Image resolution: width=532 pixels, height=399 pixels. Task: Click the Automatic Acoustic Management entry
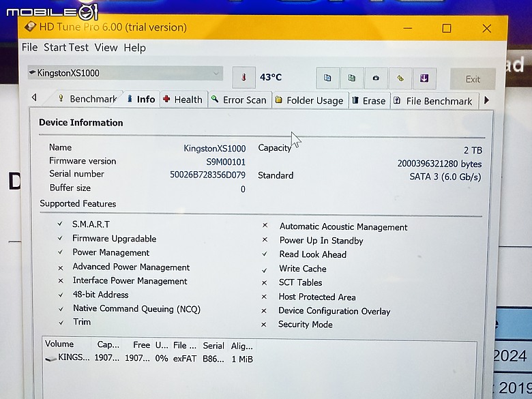tap(343, 226)
